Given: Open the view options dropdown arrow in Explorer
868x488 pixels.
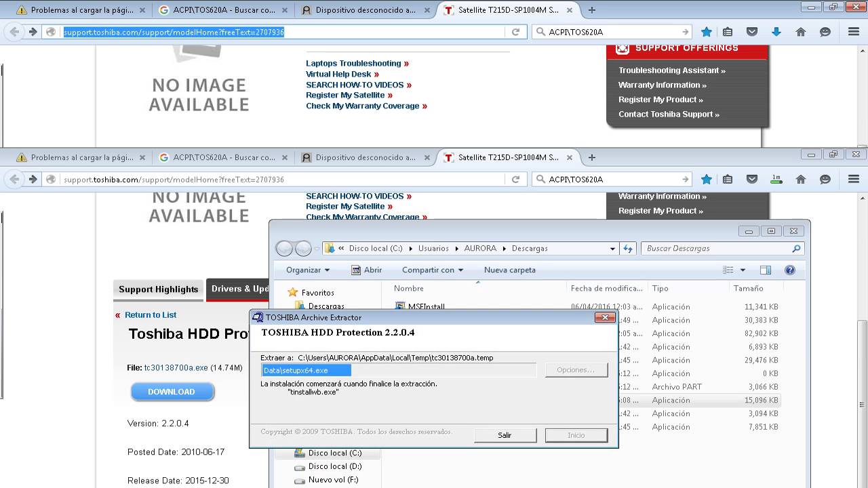Looking at the screenshot, I should pos(743,270).
